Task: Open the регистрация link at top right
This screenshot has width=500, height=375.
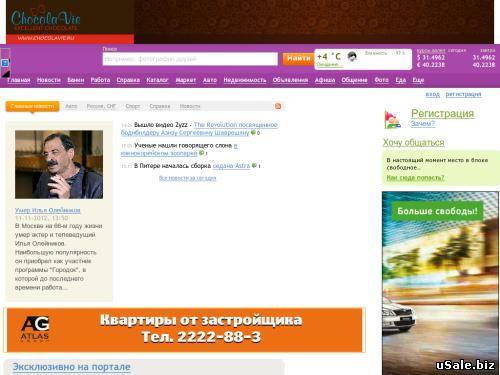Action: [463, 94]
